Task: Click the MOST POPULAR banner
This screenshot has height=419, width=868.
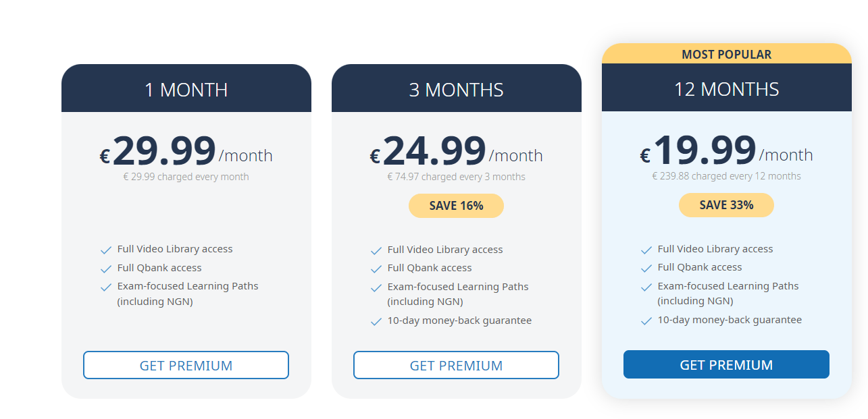Action: (x=726, y=54)
